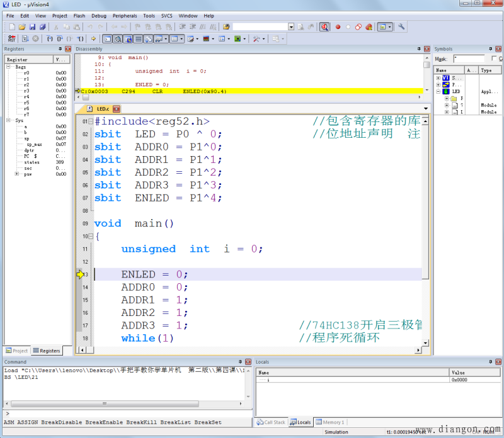Reset the CPU using the RST icon
Screen dimensions: 504x438
[11, 38]
